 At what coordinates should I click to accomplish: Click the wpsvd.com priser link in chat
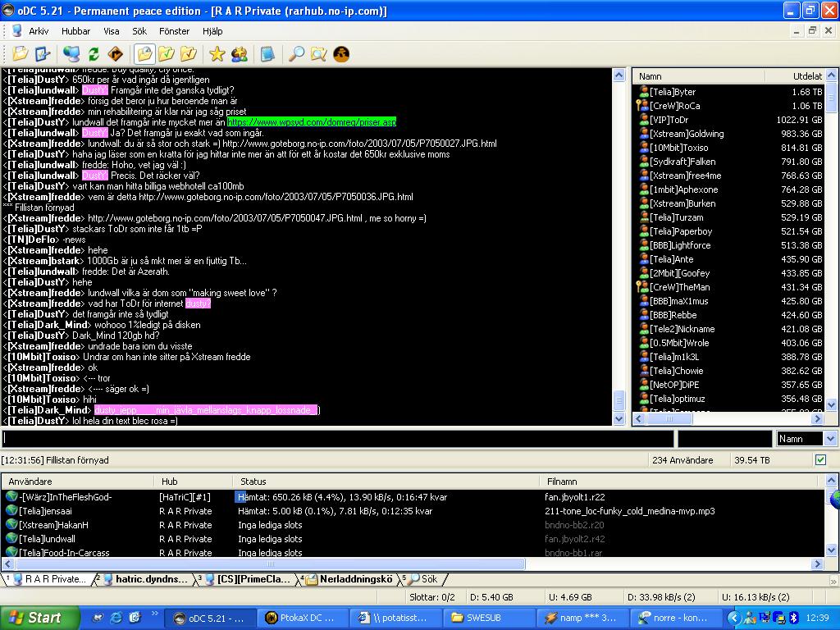coord(312,122)
